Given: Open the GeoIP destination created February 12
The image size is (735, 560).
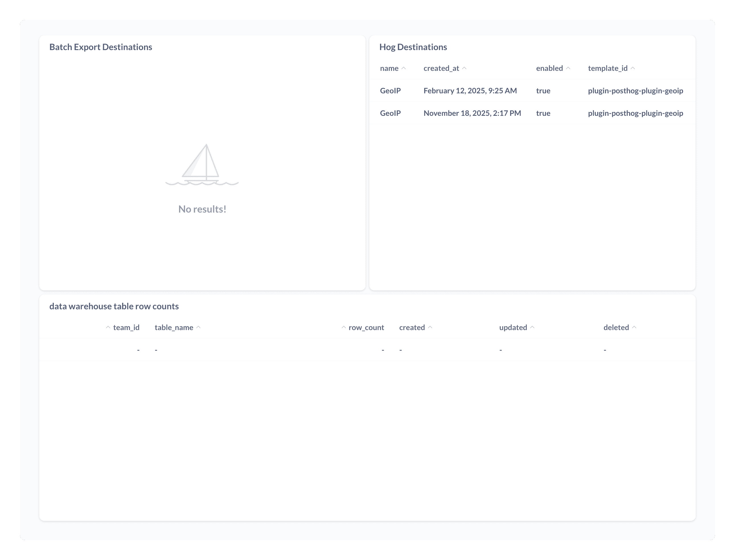Looking at the screenshot, I should 470,90.
